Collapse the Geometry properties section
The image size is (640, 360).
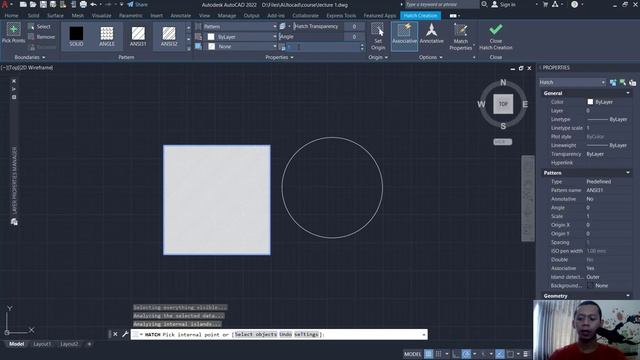627,296
